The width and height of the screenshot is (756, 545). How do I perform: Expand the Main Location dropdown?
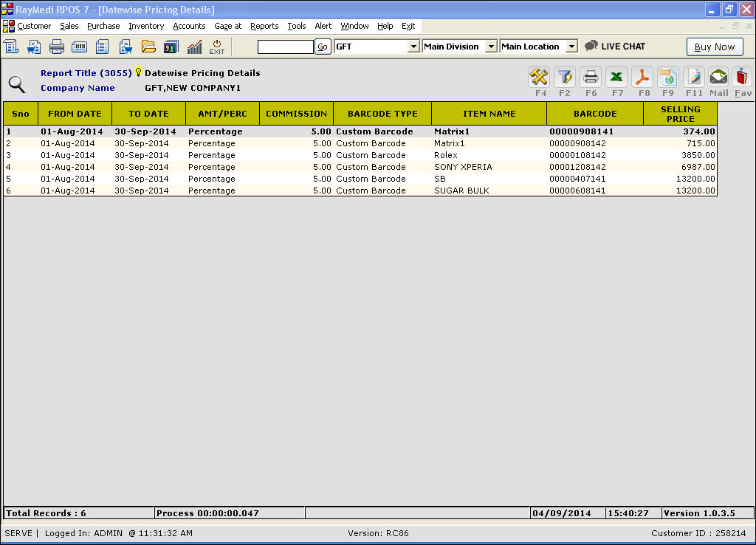click(571, 47)
